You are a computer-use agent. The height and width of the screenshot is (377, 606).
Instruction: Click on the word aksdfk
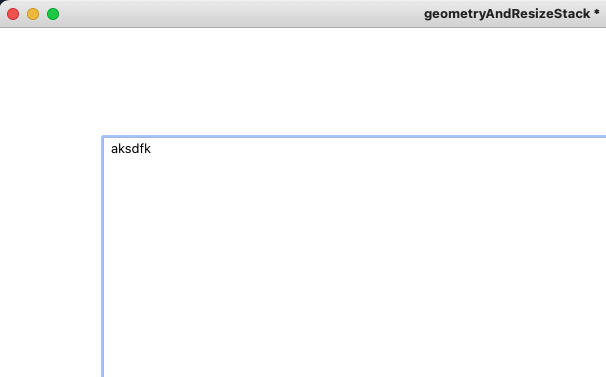[x=131, y=149]
